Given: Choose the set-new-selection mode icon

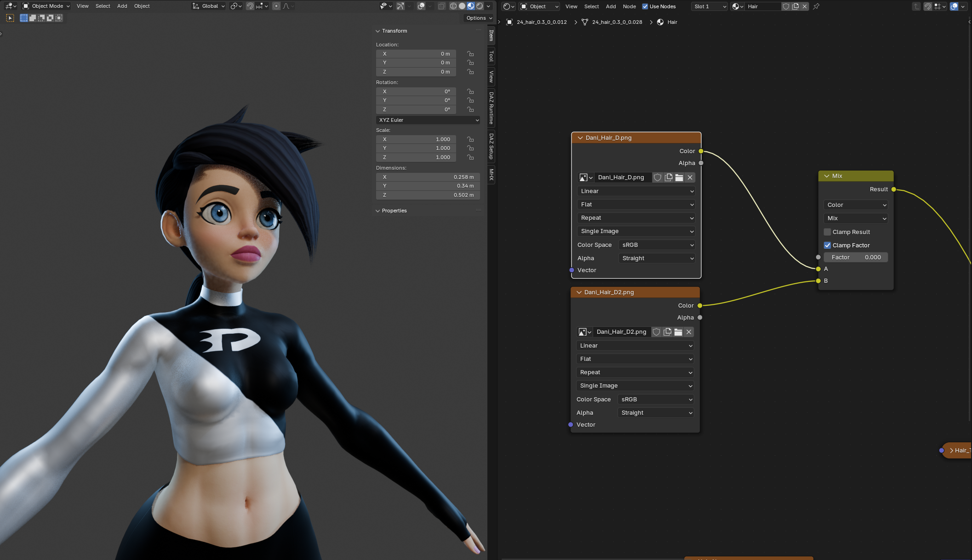Looking at the screenshot, I should tap(24, 18).
